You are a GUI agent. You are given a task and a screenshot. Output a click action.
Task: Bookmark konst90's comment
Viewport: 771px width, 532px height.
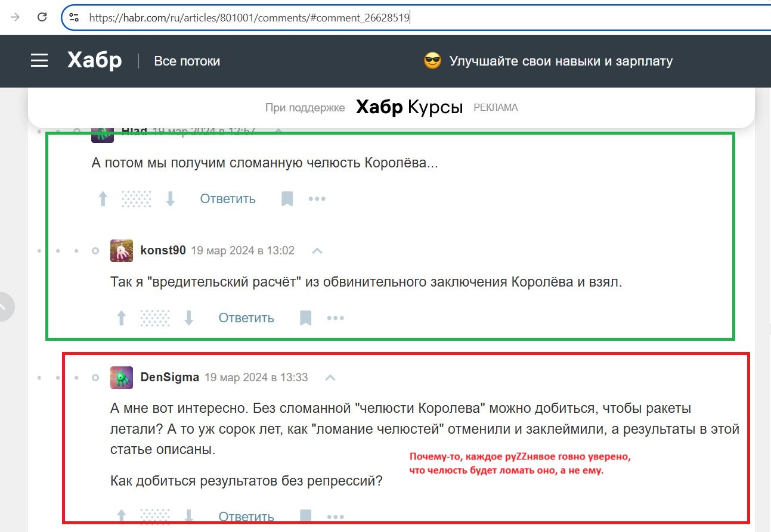(x=306, y=318)
